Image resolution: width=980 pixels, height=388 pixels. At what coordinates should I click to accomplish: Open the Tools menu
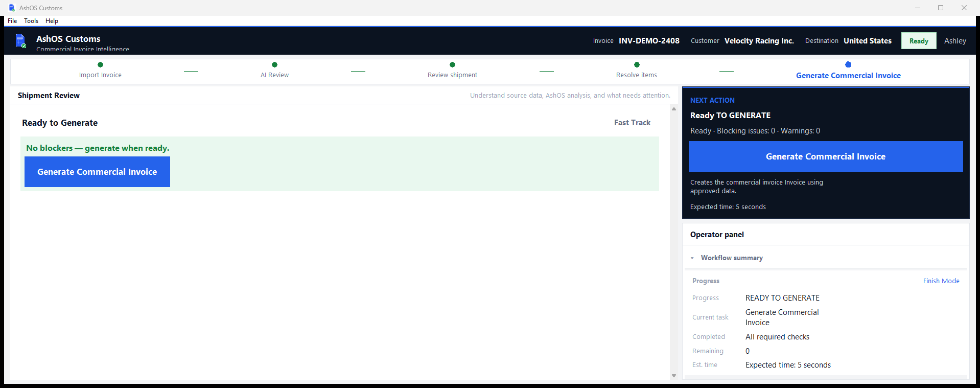click(x=31, y=21)
